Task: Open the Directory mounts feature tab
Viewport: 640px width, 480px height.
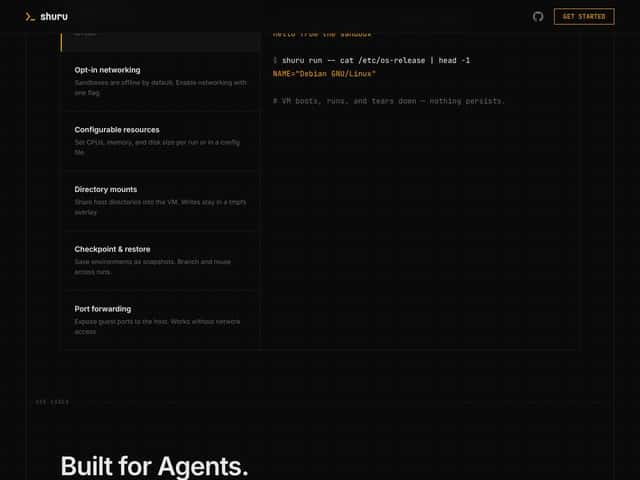Action: click(x=160, y=200)
